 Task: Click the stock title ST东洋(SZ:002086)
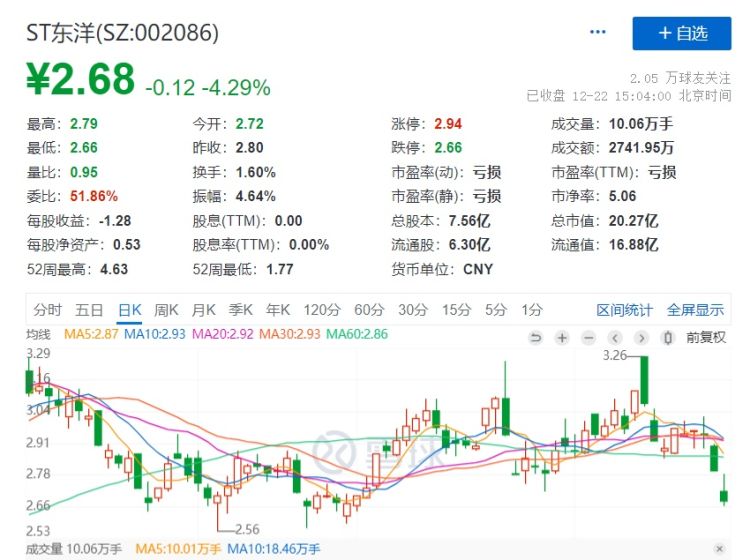click(122, 33)
